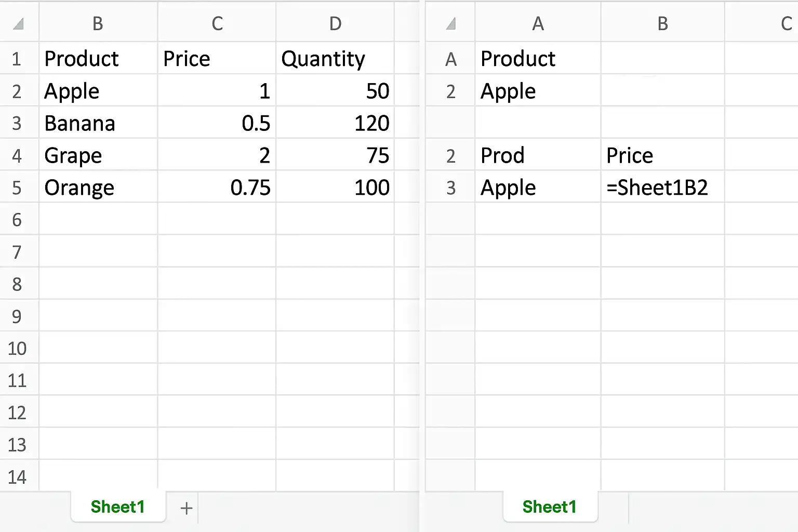The image size is (798, 532).
Task: Open the left Sheet1 tab
Action: pyautogui.click(x=118, y=507)
